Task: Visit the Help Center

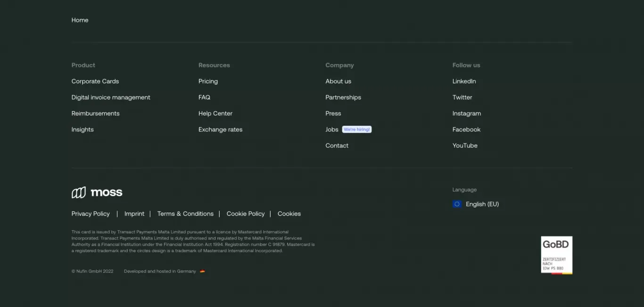Action: click(x=215, y=113)
